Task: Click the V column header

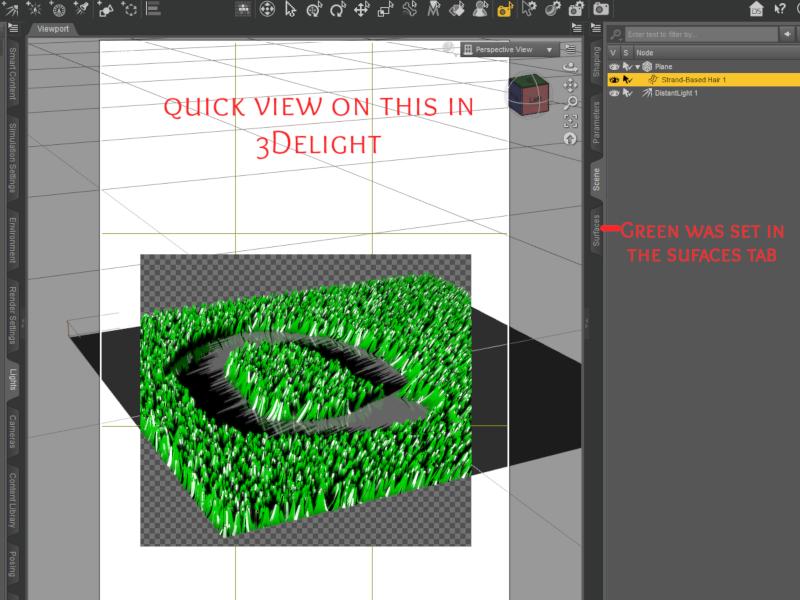Action: pyautogui.click(x=613, y=53)
